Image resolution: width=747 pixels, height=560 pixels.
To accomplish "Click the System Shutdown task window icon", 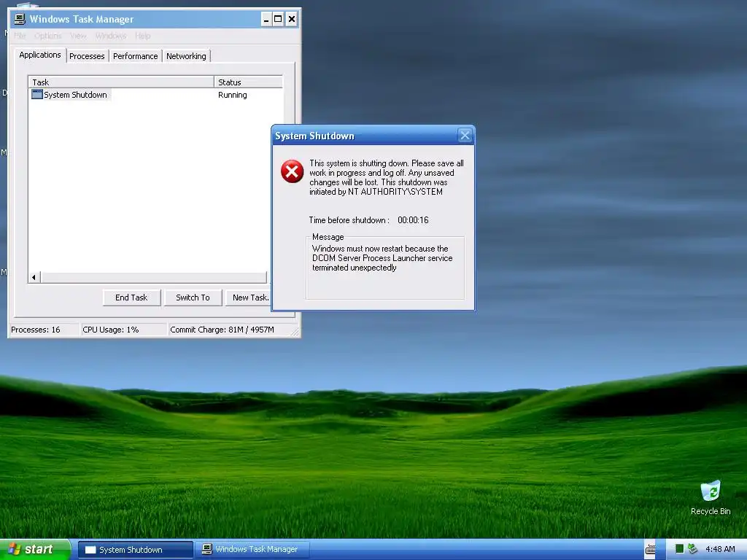I will [36, 94].
